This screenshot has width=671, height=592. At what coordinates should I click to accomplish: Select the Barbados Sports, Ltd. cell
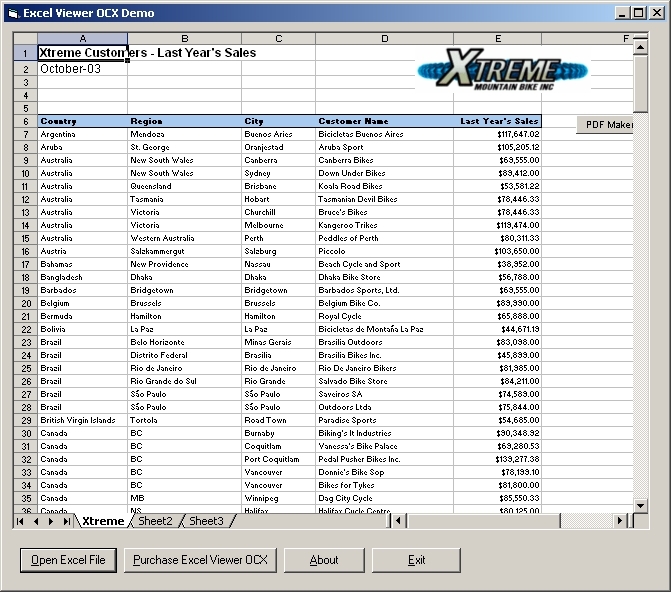point(384,290)
